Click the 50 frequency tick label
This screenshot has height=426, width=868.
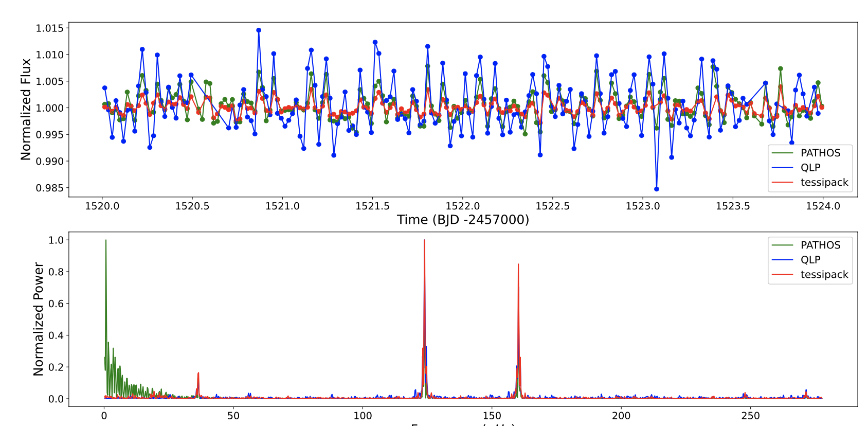(x=233, y=416)
